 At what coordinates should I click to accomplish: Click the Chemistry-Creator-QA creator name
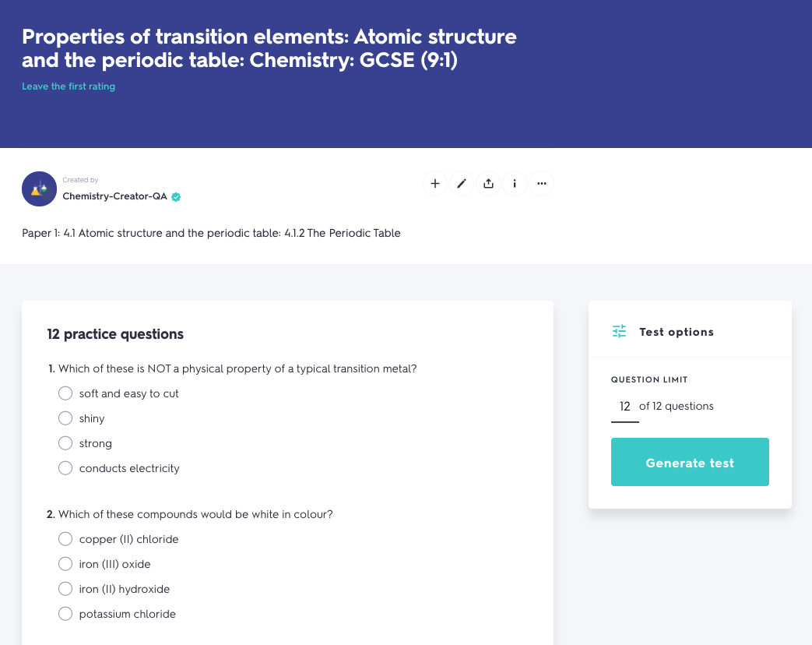114,197
